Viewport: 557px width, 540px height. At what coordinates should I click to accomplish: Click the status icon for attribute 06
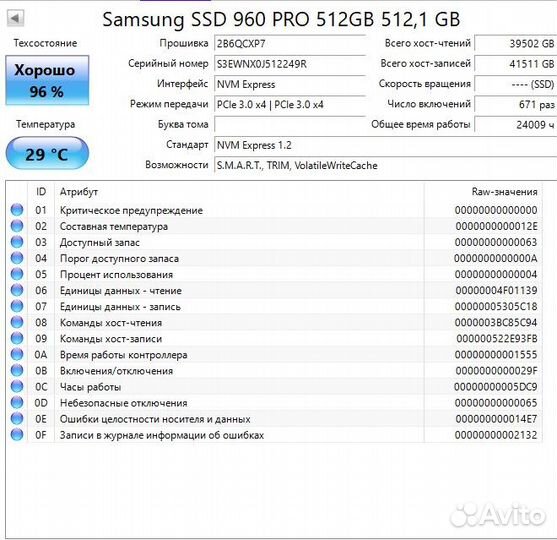tap(17, 290)
